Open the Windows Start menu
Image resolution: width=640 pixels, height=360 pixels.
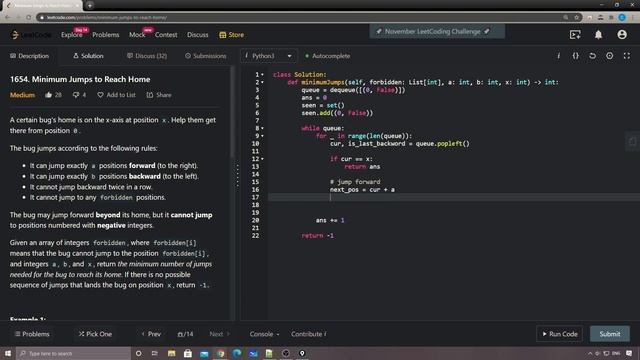pos(8,353)
